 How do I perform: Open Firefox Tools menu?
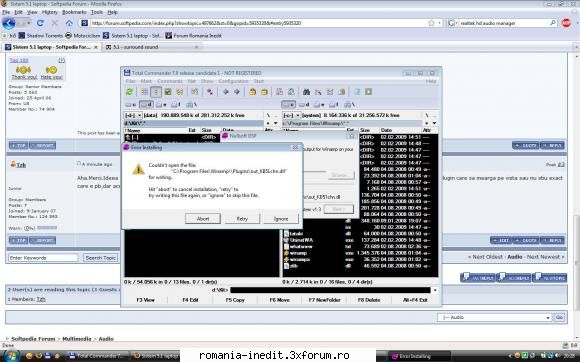(97, 12)
